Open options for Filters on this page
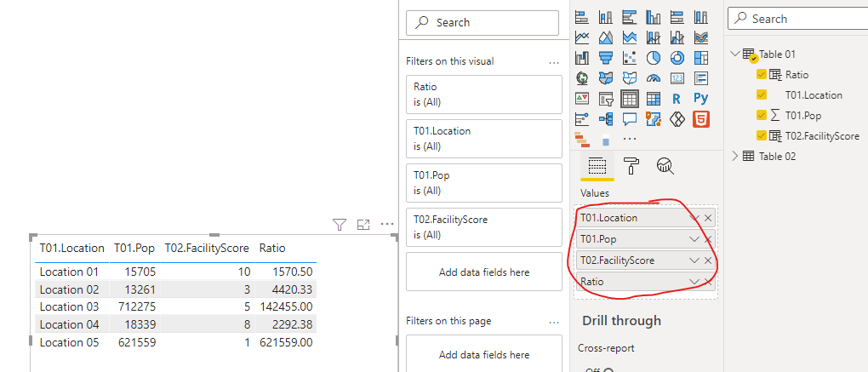Image resolution: width=868 pixels, height=372 pixels. 554,323
